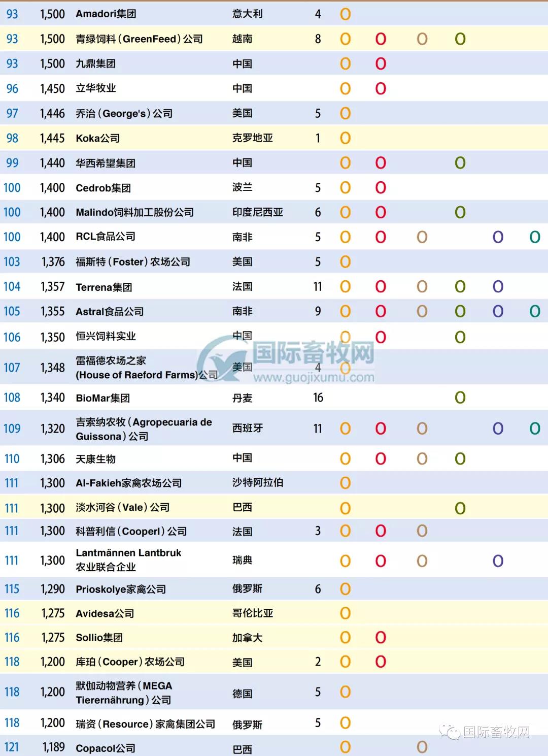Image resolution: width=548 pixels, height=756 pixels.
Task: Select the 1,440 tonnage value
Action: tap(53, 163)
